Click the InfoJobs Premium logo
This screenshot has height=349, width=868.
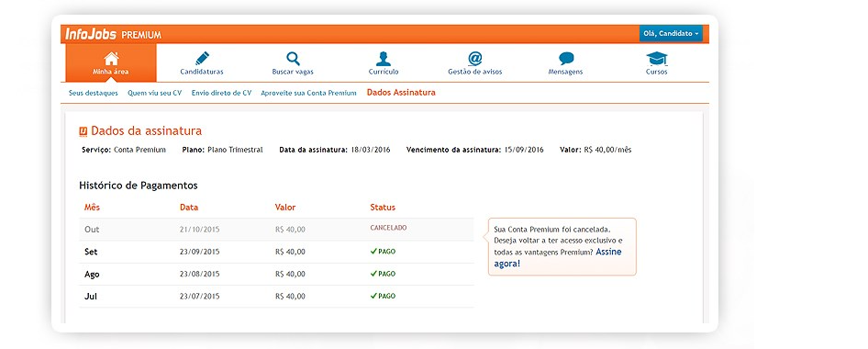click(114, 34)
